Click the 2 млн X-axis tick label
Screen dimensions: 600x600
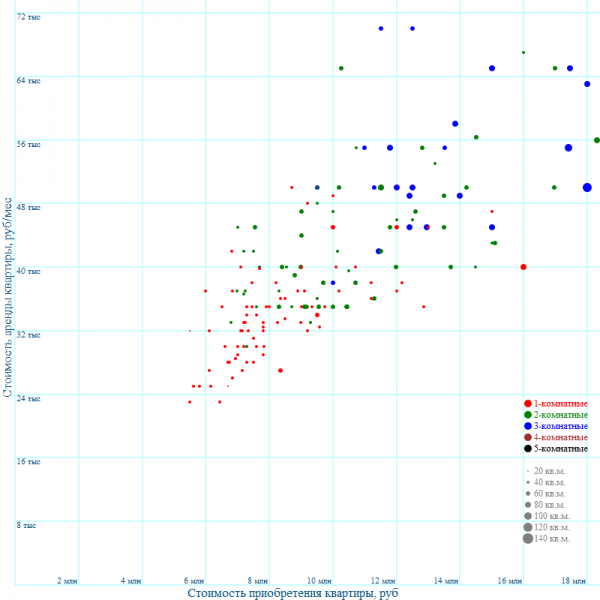(67, 580)
